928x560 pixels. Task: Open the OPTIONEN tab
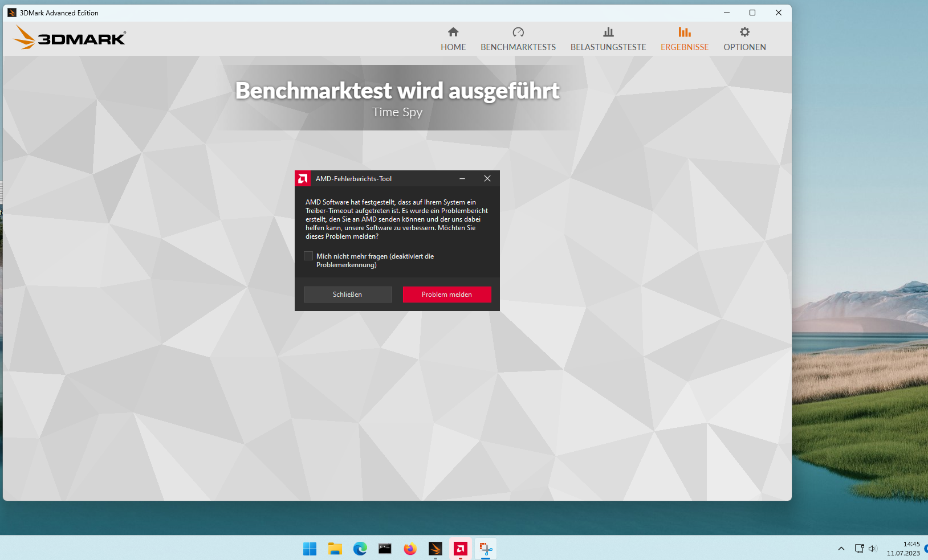(744, 39)
